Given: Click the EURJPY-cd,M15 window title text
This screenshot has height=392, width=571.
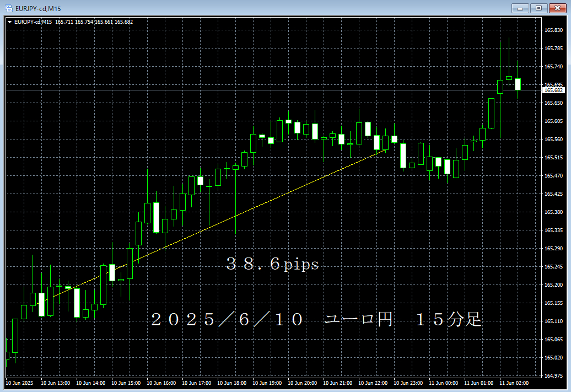Looking at the screenshot, I should pyautogui.click(x=38, y=8).
